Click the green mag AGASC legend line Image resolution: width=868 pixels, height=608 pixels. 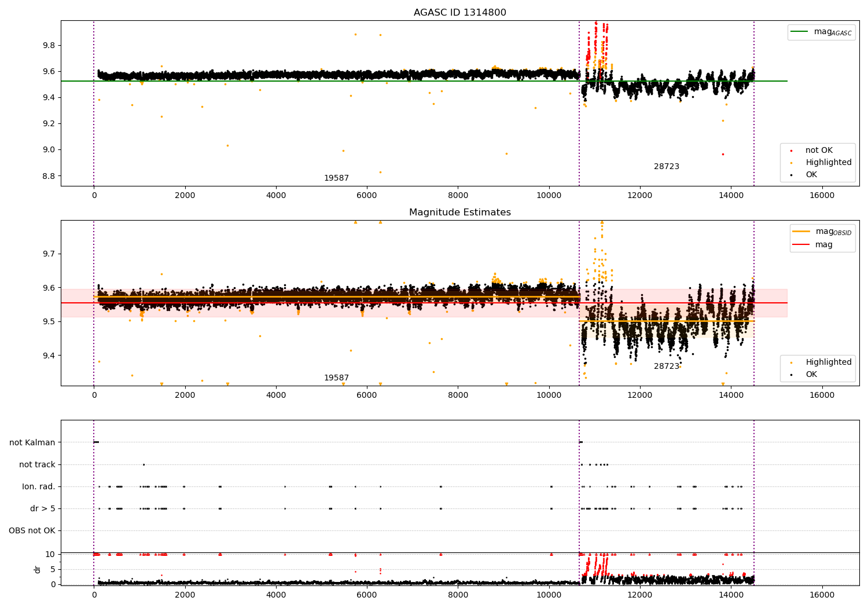tap(800, 32)
